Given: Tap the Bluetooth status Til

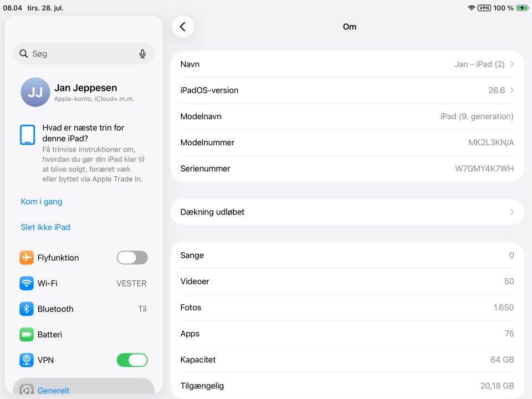Looking at the screenshot, I should [x=142, y=309].
